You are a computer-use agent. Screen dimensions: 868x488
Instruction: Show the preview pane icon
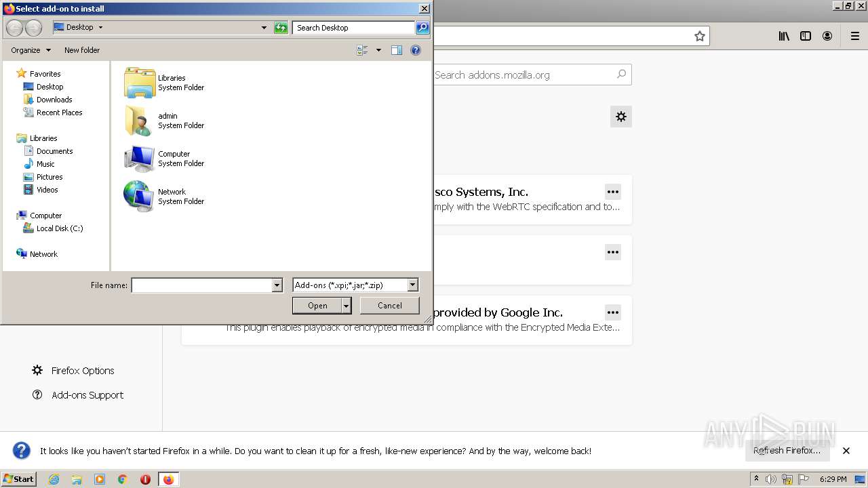tap(397, 50)
